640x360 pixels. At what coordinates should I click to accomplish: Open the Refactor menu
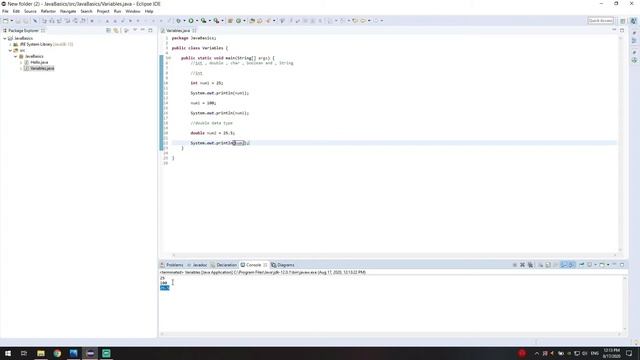pos(48,11)
